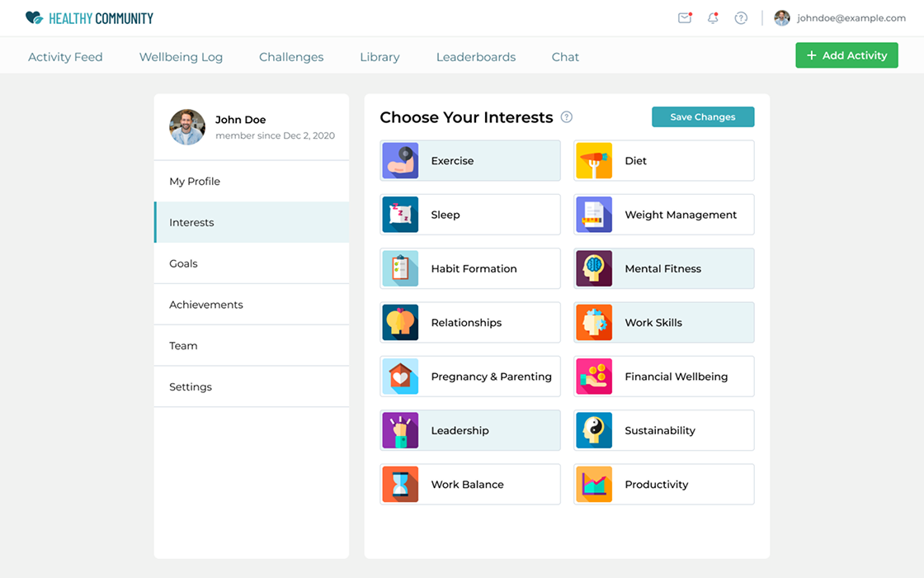Click the Diet carrot icon
The height and width of the screenshot is (578, 924).
pos(594,161)
